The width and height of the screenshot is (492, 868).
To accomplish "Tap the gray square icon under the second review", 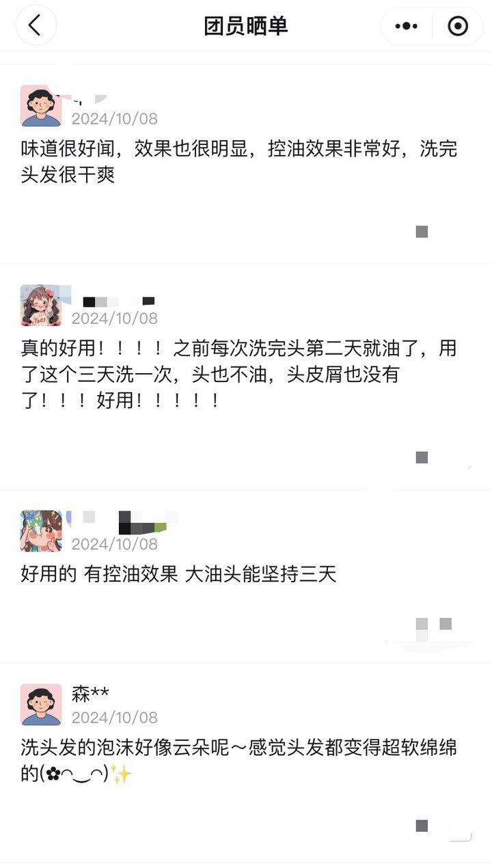I will click(422, 457).
